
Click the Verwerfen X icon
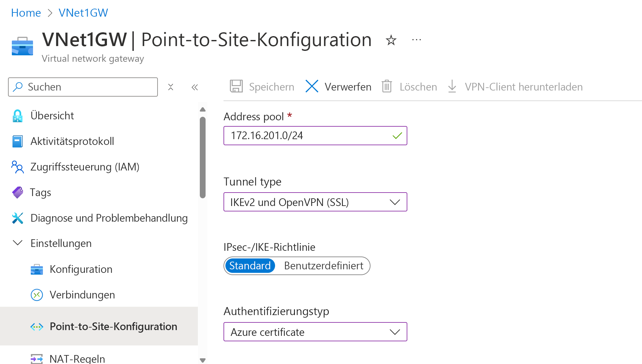coord(312,86)
